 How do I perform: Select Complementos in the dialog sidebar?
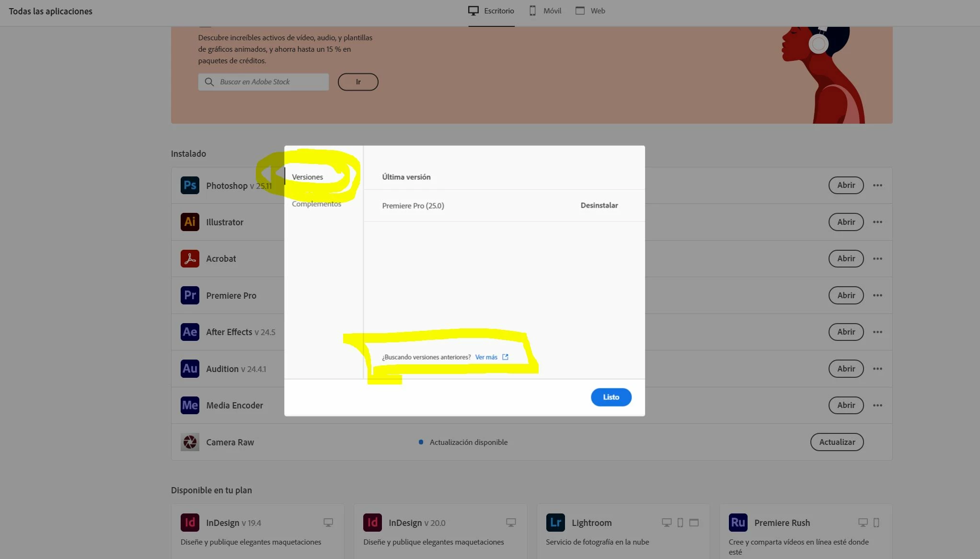(x=316, y=204)
